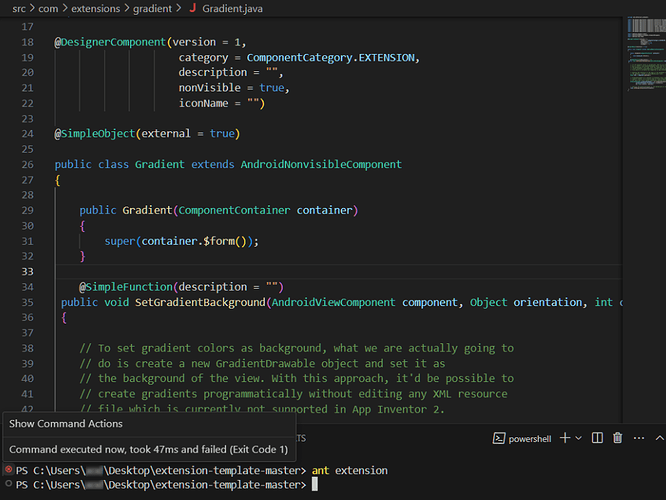Click the Java file icon in breadcrumb
This screenshot has width=666, height=500.
(192, 8)
